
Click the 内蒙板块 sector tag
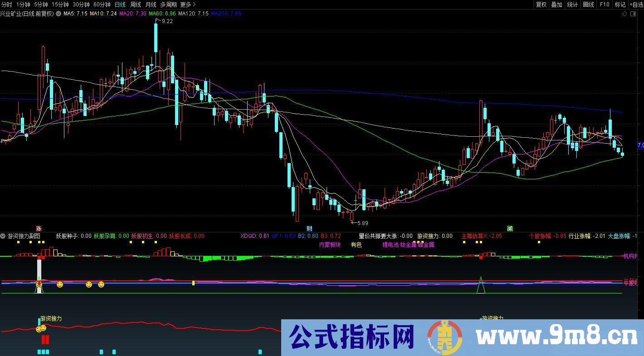tap(330, 245)
